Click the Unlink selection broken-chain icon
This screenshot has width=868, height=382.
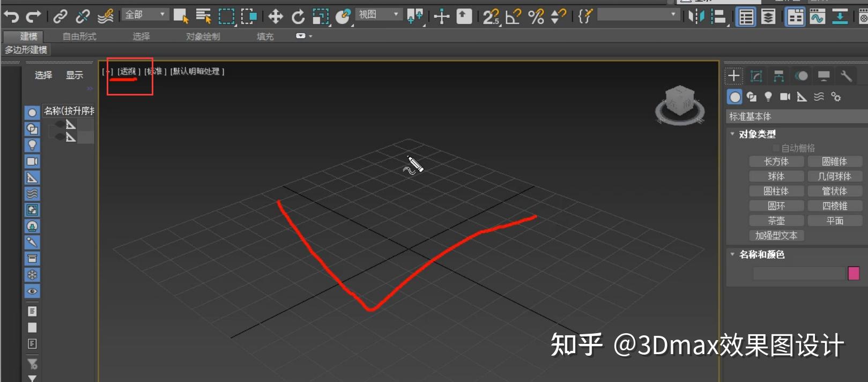(x=83, y=17)
